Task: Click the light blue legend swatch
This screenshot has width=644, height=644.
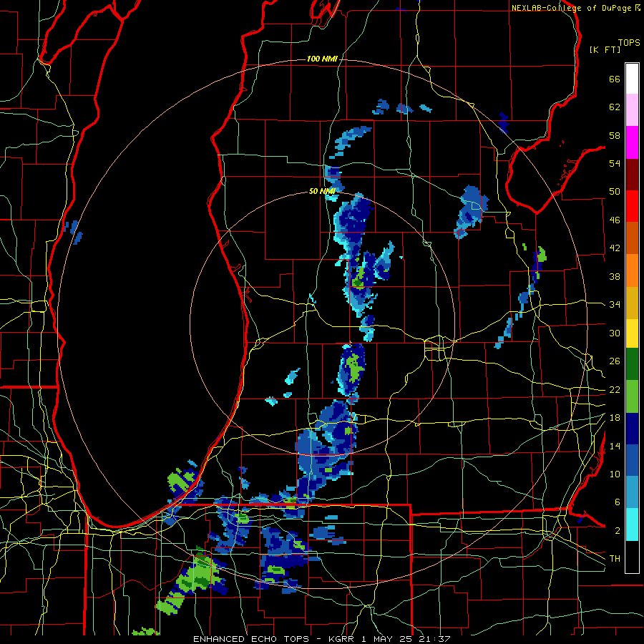Action: click(632, 492)
